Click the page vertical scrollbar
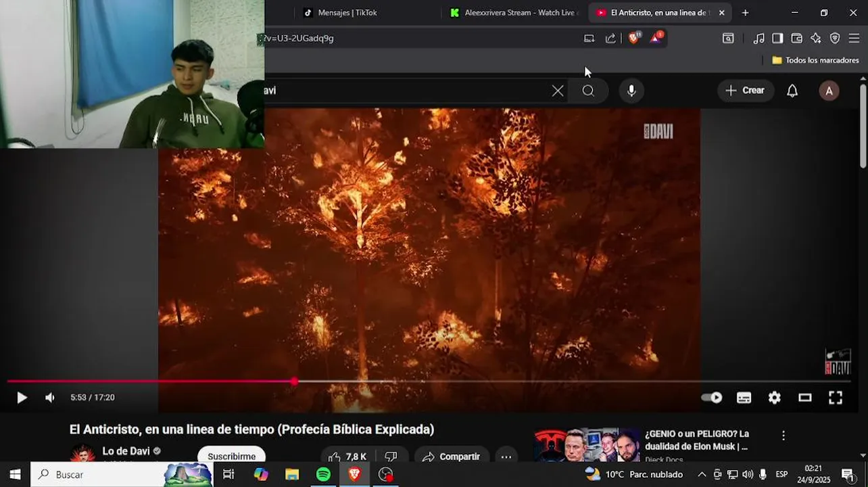The image size is (868, 487). pos(863,126)
